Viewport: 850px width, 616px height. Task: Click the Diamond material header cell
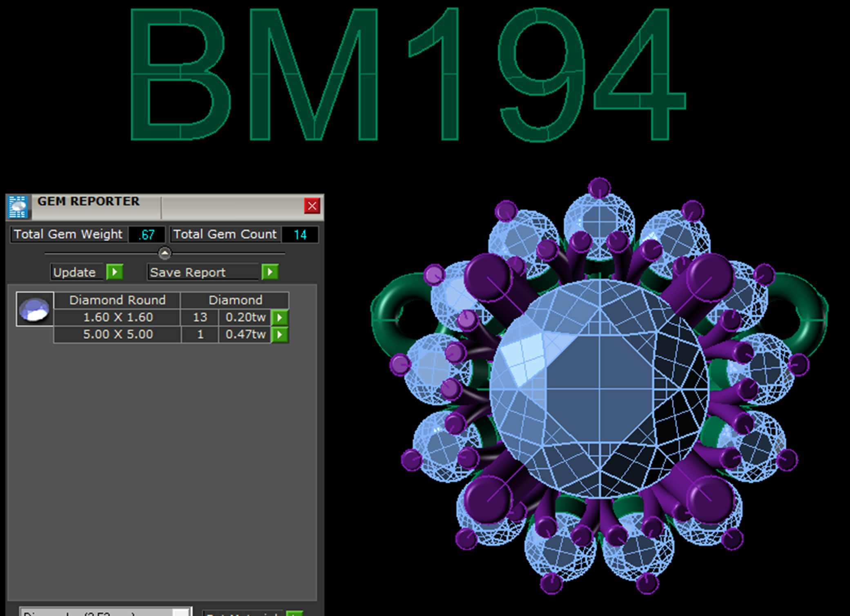(235, 300)
